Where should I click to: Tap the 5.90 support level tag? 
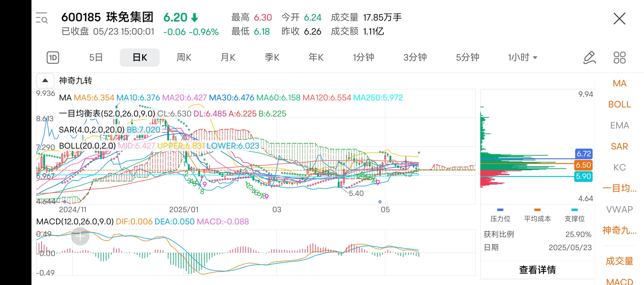click(x=583, y=176)
